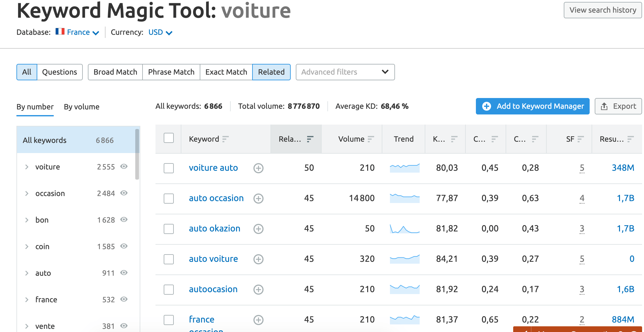Click the trend sparkline for auto okazion
This screenshot has width=644, height=332.
404,229
